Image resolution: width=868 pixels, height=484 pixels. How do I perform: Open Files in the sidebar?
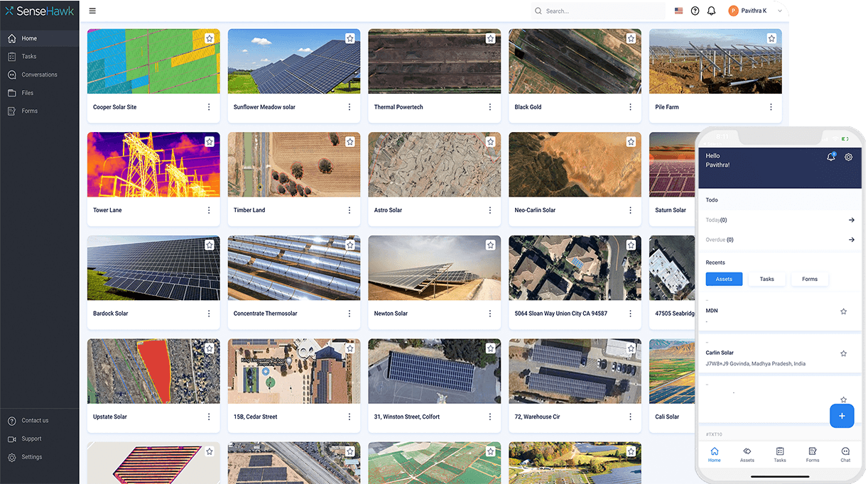[x=40, y=93]
